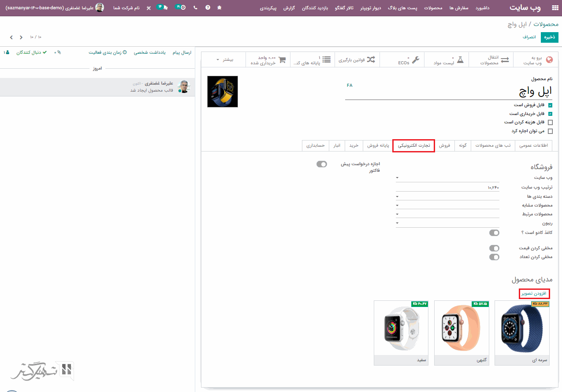This screenshot has height=392, width=562.
Task: Click the 'ذخیره' save button
Action: pos(549,37)
